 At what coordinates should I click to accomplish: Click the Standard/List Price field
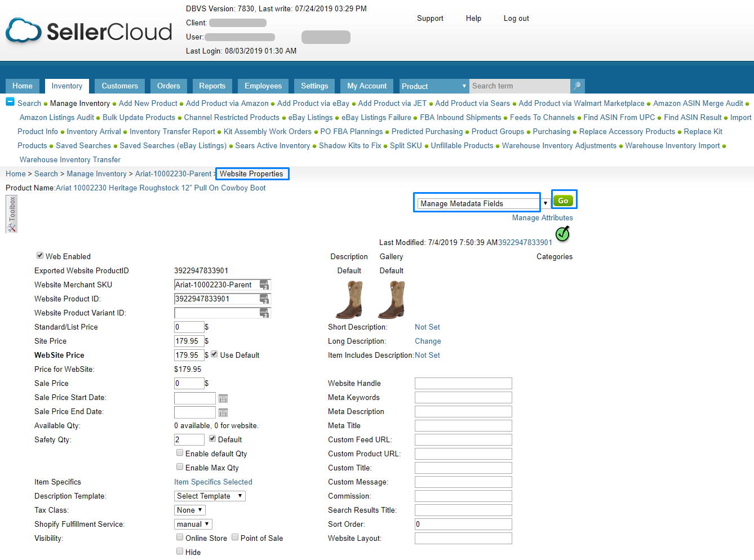(x=189, y=327)
